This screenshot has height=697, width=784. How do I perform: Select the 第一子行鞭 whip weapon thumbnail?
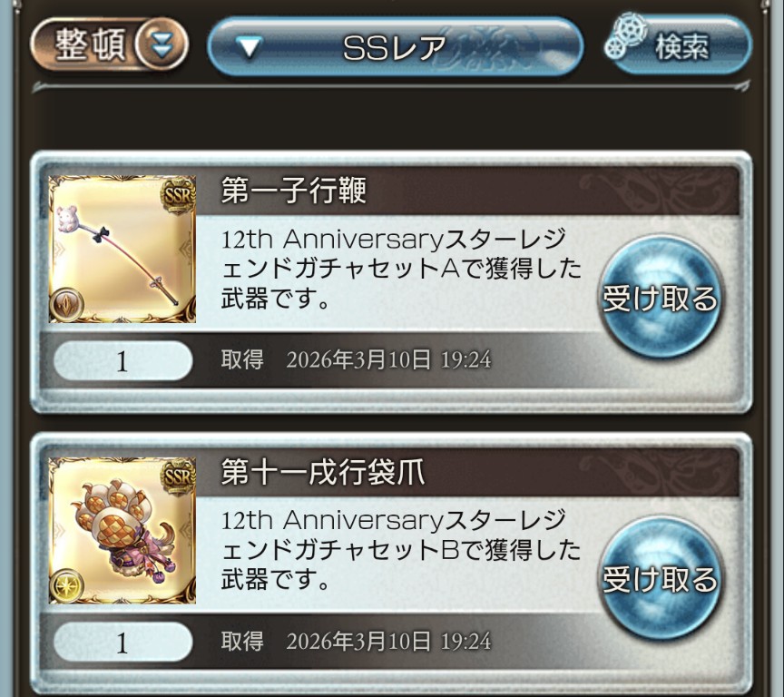point(122,249)
